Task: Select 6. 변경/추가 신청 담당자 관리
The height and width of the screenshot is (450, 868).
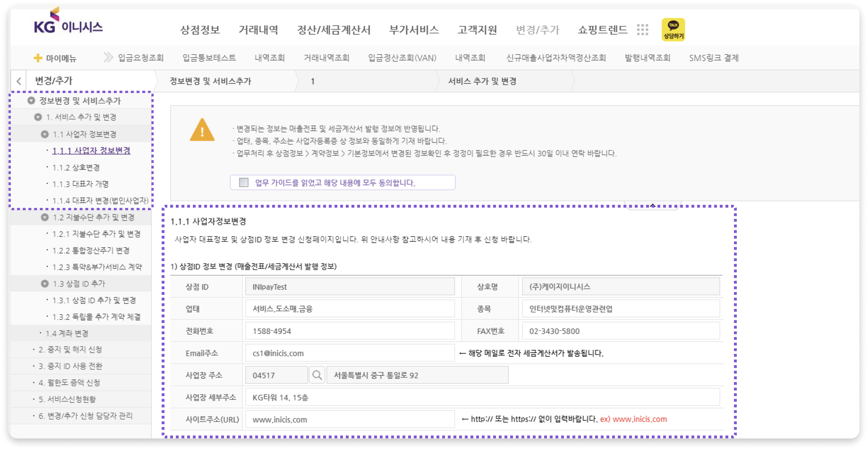Action: (x=86, y=416)
